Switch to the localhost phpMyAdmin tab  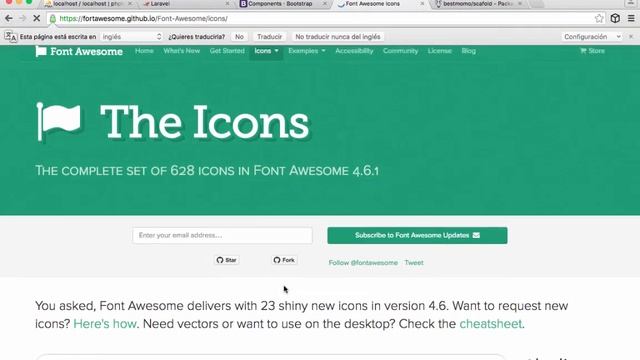[x=88, y=4]
